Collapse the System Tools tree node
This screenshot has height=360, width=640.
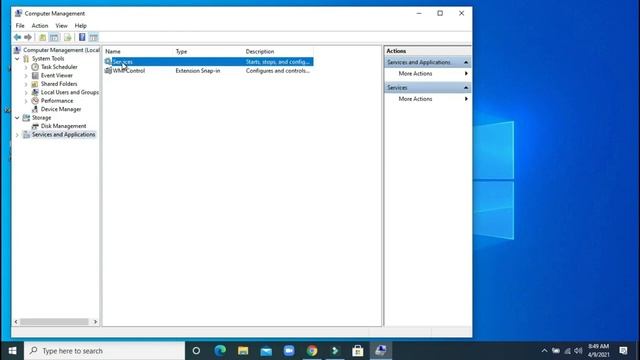point(17,59)
